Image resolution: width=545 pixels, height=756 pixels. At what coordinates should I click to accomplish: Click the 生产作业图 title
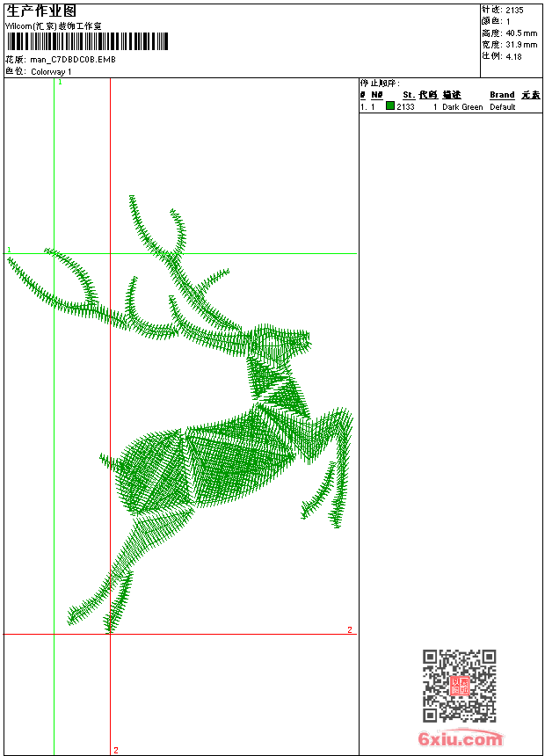point(41,11)
